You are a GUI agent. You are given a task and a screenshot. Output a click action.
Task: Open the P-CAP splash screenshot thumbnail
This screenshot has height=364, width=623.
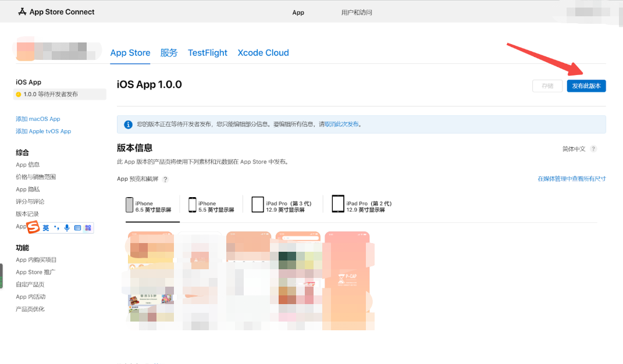tap(348, 280)
